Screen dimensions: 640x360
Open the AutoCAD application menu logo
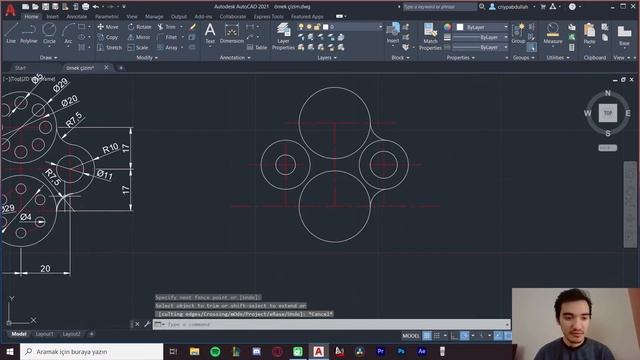coord(10,10)
